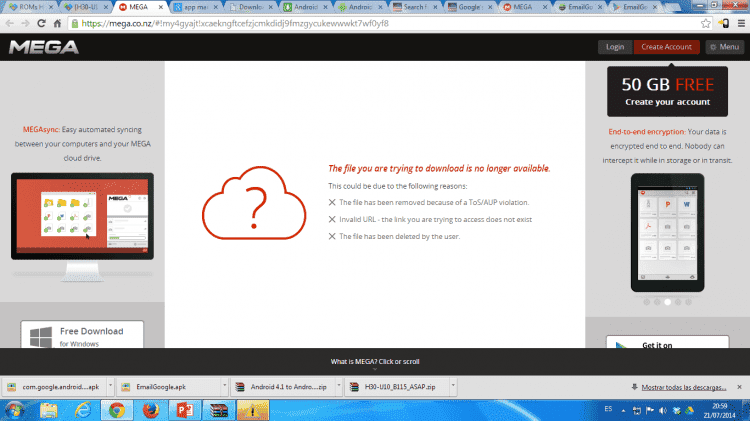This screenshot has height=421, width=750.
Task: Close the active MEGA tab
Action: 161,7
